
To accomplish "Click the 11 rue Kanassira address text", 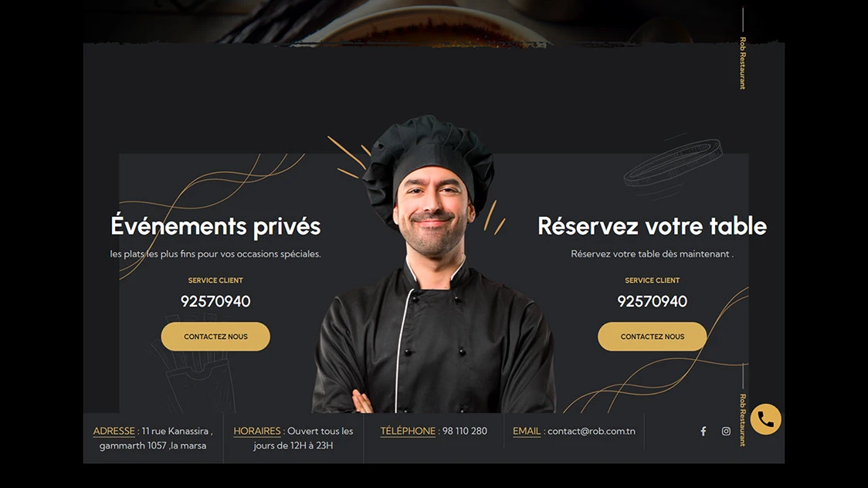I will (x=156, y=439).
